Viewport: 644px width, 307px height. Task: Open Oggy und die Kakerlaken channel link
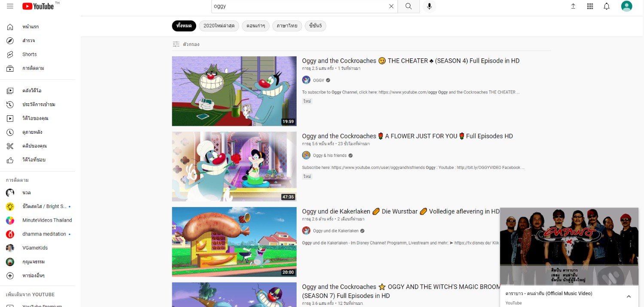click(x=336, y=231)
